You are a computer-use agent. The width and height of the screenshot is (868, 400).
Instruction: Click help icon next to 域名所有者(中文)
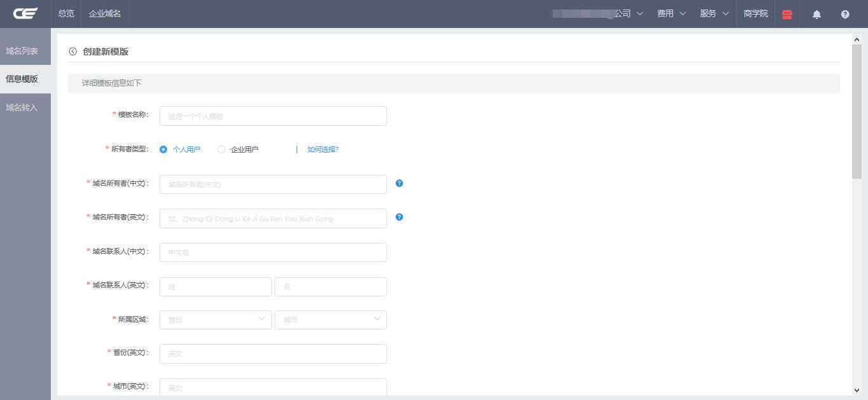coord(399,183)
